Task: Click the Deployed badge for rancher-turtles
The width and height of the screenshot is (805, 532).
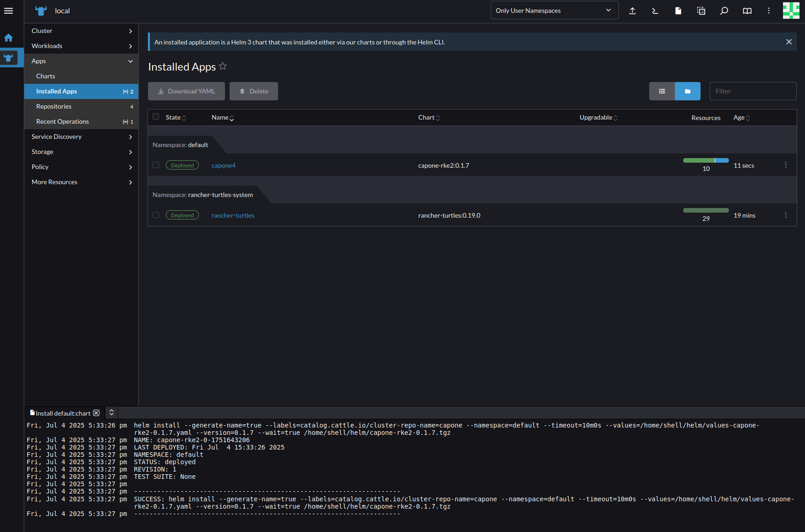Action: click(x=182, y=215)
